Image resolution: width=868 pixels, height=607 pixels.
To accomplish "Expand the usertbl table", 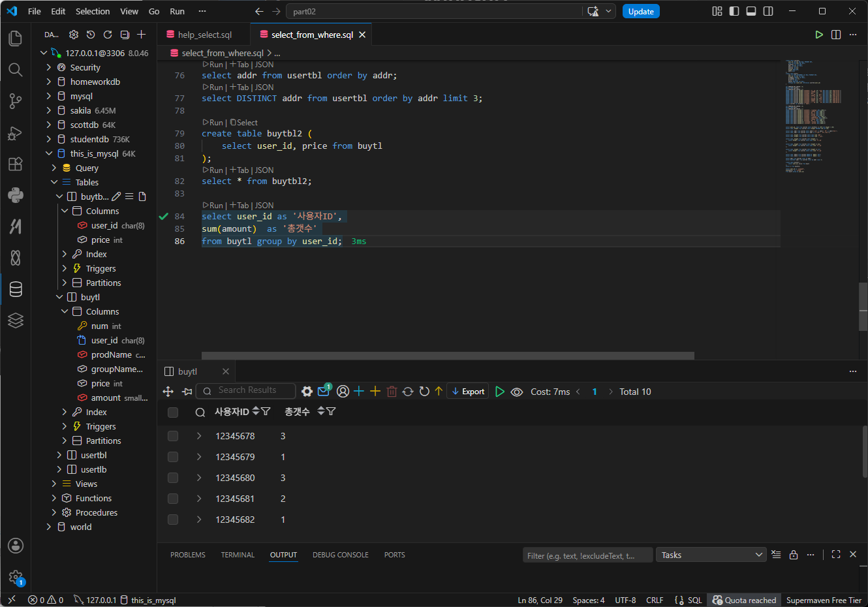I will click(59, 455).
